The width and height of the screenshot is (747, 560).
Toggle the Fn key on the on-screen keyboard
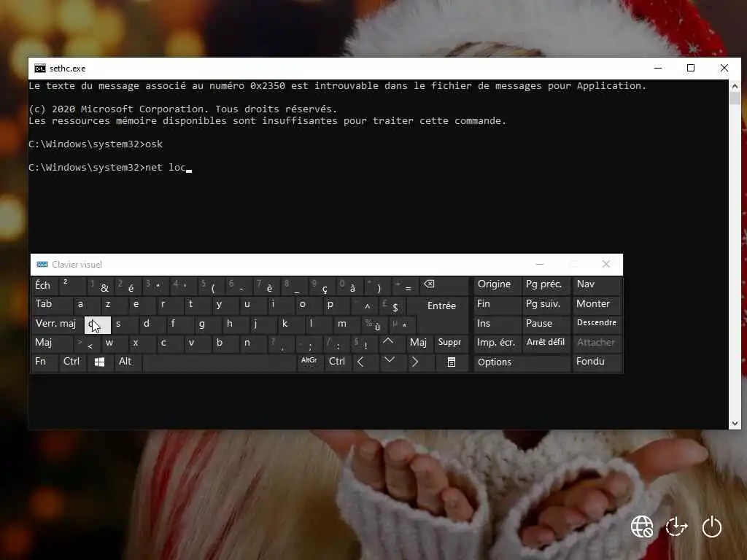point(44,362)
